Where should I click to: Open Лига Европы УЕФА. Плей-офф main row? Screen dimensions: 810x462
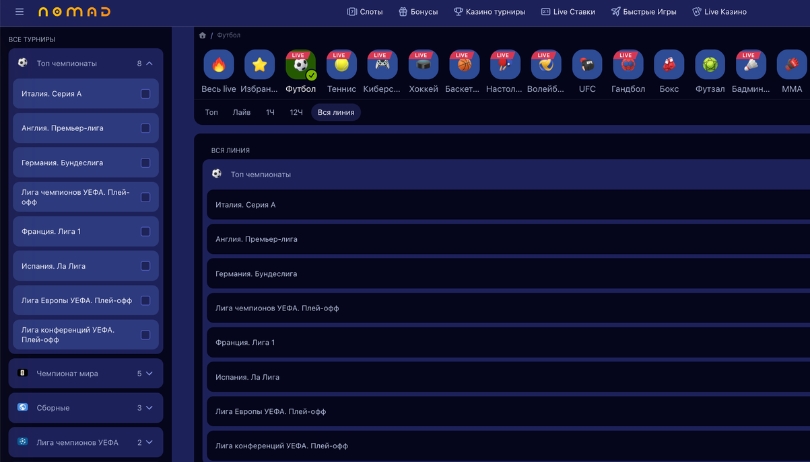click(508, 411)
